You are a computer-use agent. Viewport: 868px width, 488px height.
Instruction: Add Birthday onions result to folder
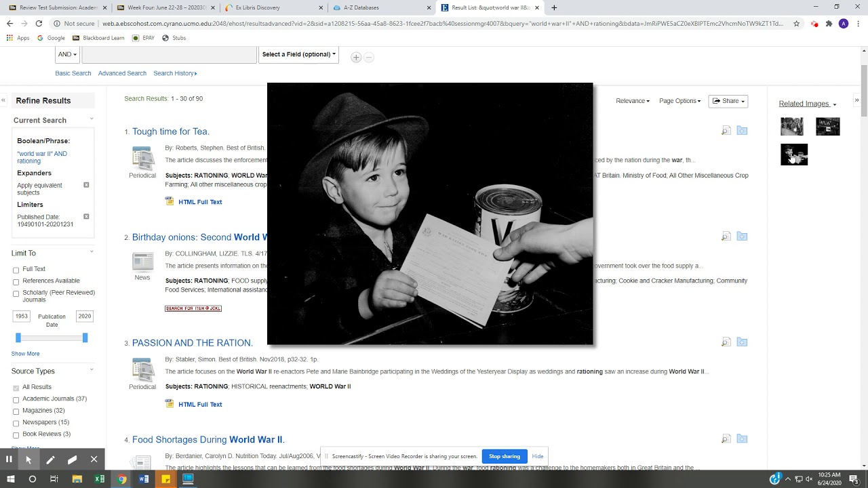pos(742,237)
